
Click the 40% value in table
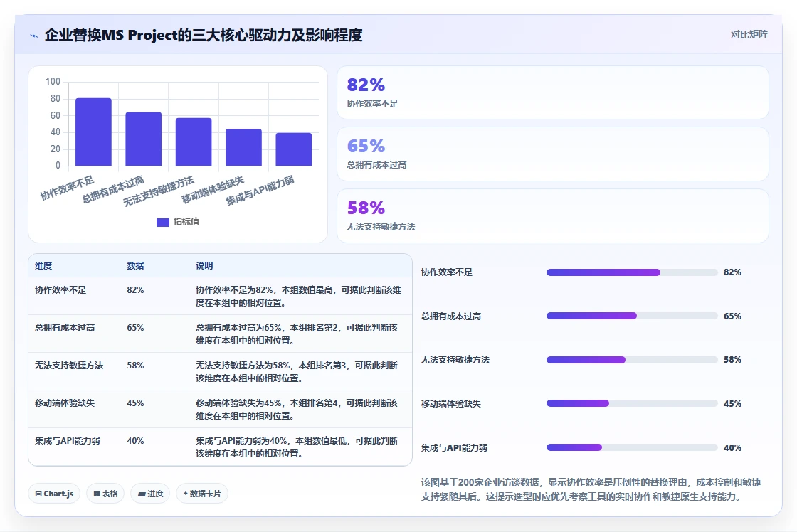coord(135,440)
